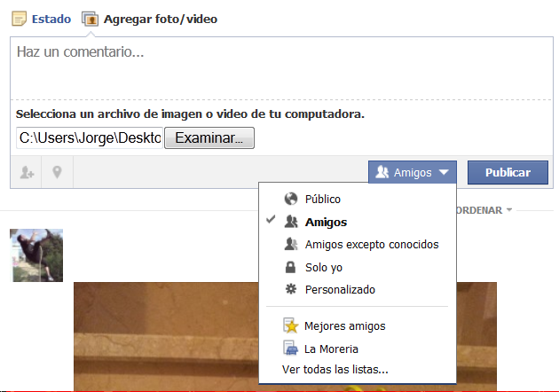559x392 pixels.
Task: Click the photo/video icon beside Agregar foto/video
Action: point(90,19)
